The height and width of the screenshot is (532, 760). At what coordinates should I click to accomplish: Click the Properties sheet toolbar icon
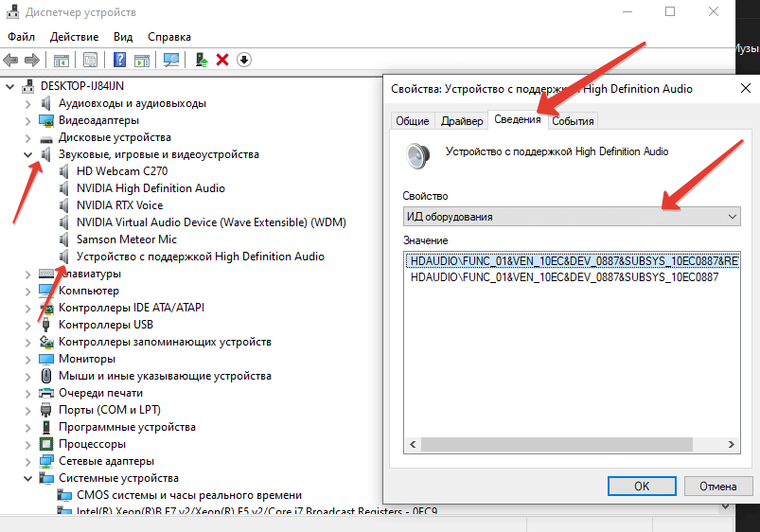(91, 61)
